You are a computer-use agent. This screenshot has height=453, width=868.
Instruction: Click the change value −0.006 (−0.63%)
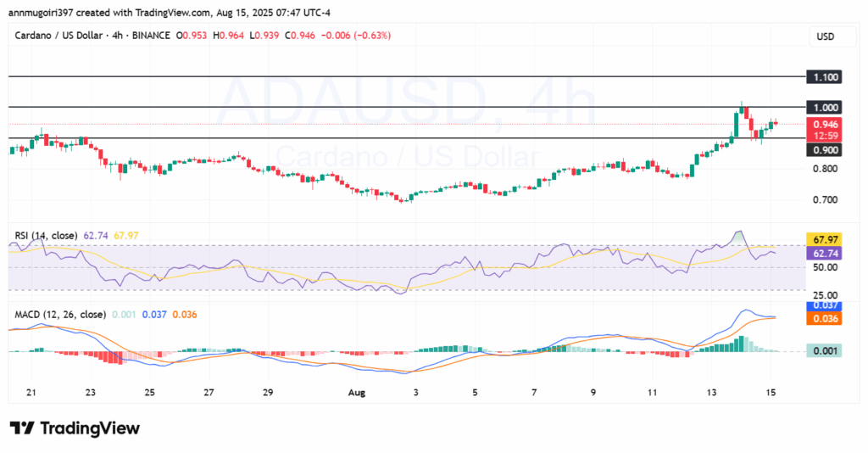pos(356,36)
